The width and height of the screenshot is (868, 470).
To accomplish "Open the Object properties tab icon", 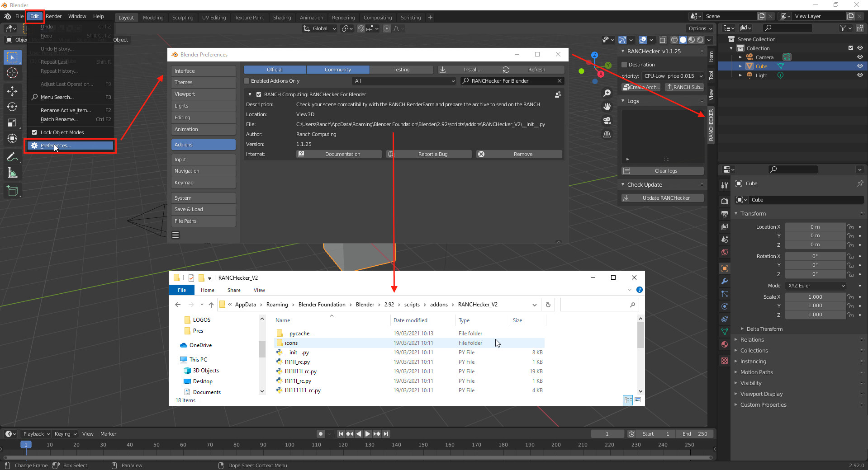I will tap(725, 268).
